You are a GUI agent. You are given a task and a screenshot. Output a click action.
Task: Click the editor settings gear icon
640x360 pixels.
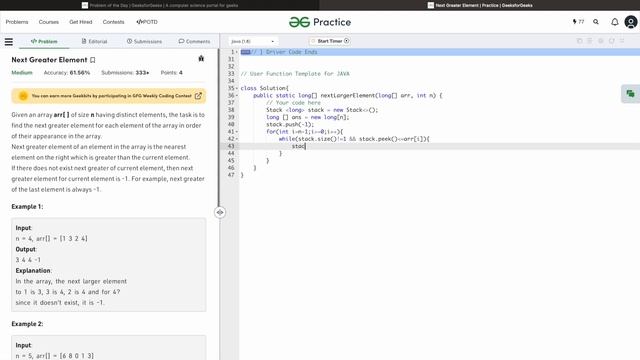tap(601, 41)
